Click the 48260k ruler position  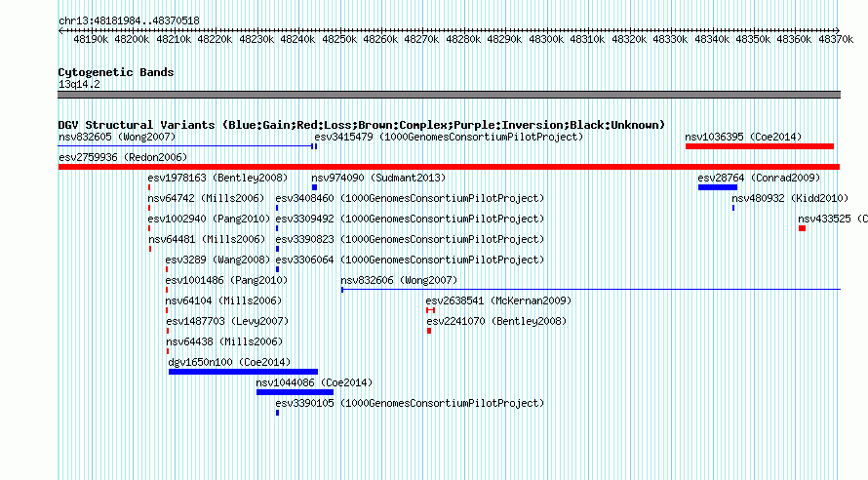[380, 39]
